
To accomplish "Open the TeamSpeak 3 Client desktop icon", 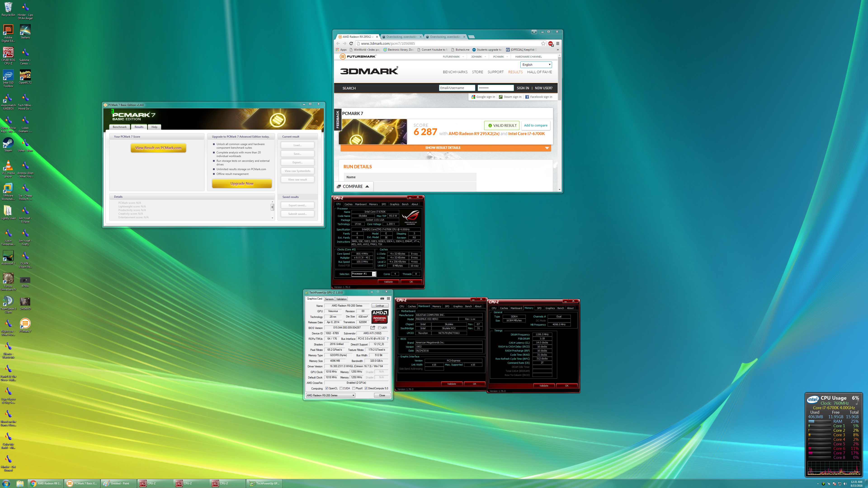I will click(x=8, y=305).
